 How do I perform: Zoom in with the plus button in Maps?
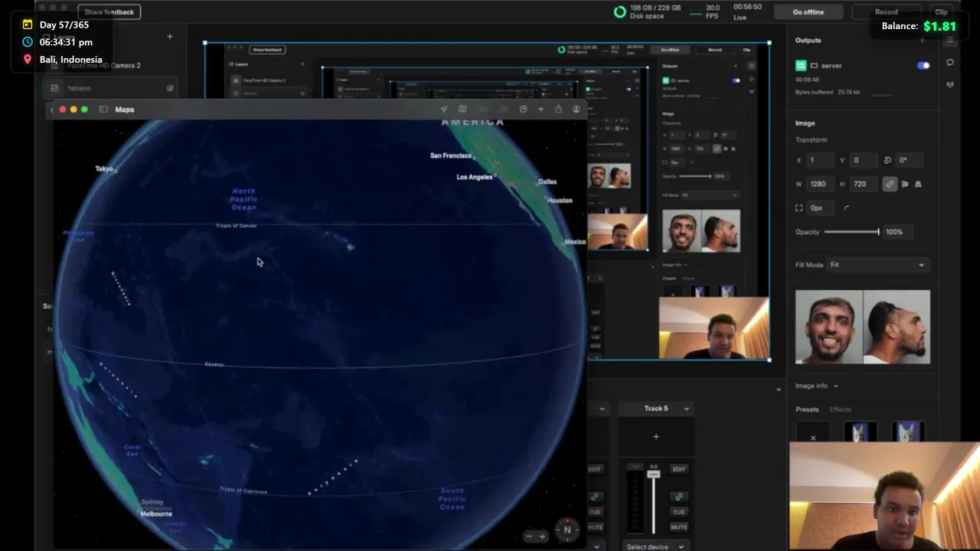tap(542, 536)
